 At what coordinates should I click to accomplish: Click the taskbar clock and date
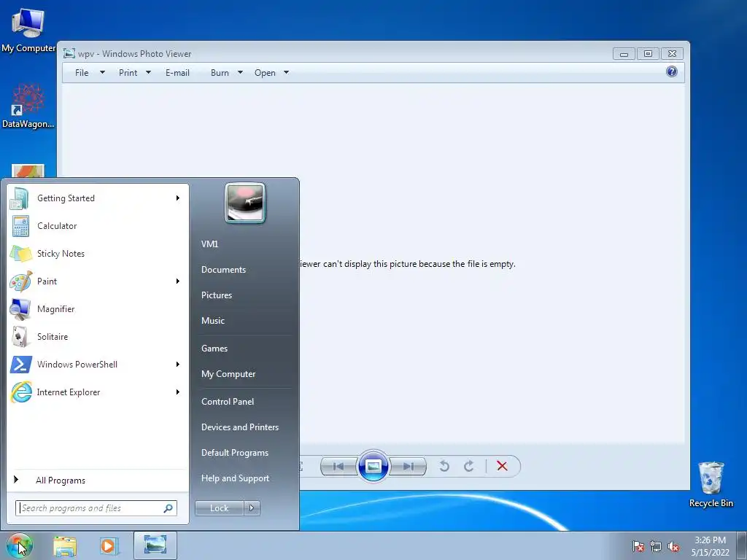[710, 546]
